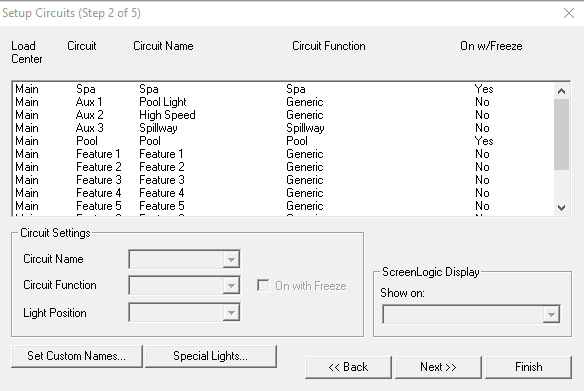Select the Feature 1 circuit row

[284, 154]
